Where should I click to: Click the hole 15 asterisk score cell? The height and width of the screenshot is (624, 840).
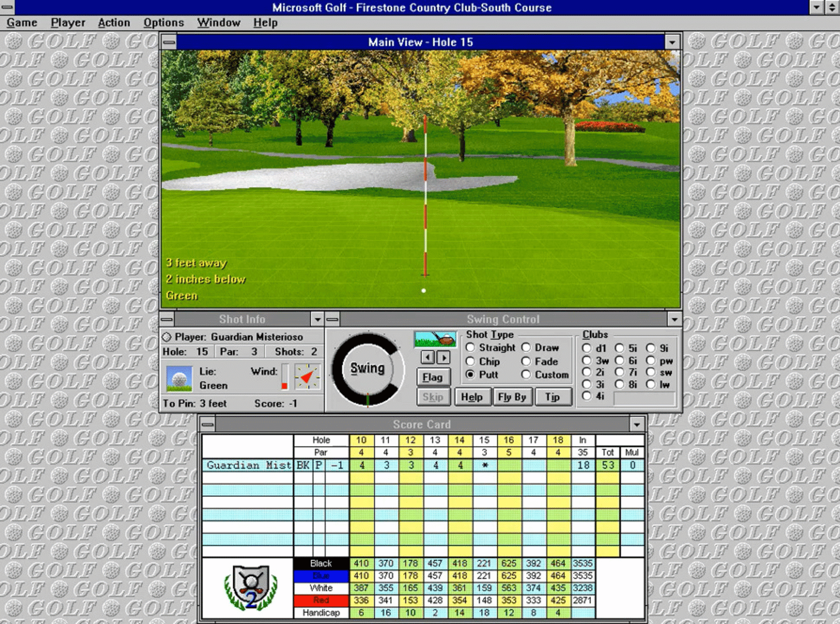(x=484, y=465)
